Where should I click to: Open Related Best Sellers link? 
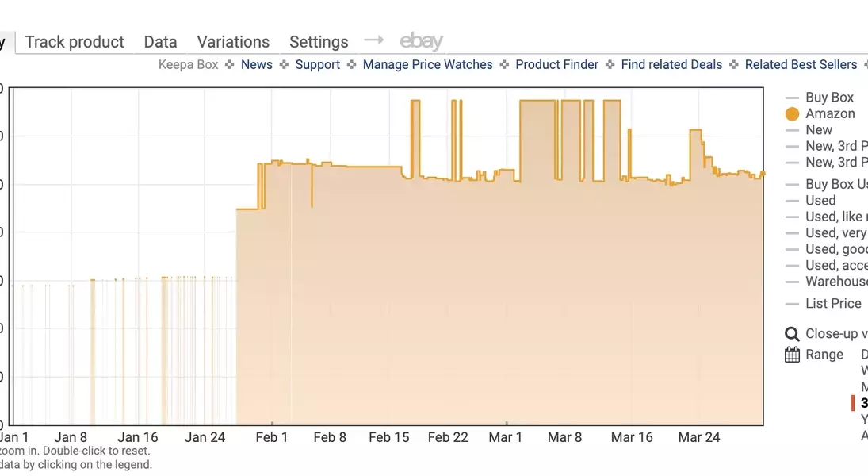tap(801, 65)
